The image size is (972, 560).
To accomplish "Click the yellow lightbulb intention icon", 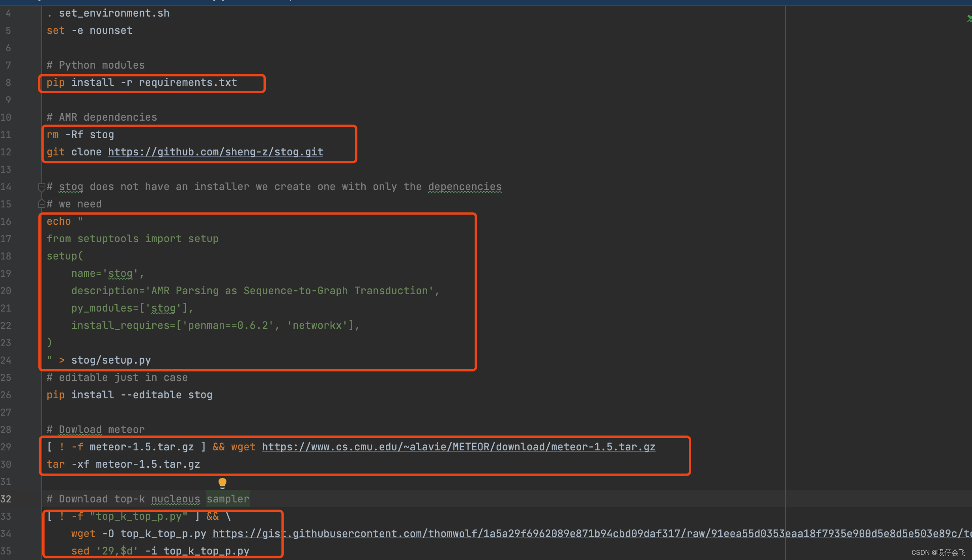I will [222, 483].
